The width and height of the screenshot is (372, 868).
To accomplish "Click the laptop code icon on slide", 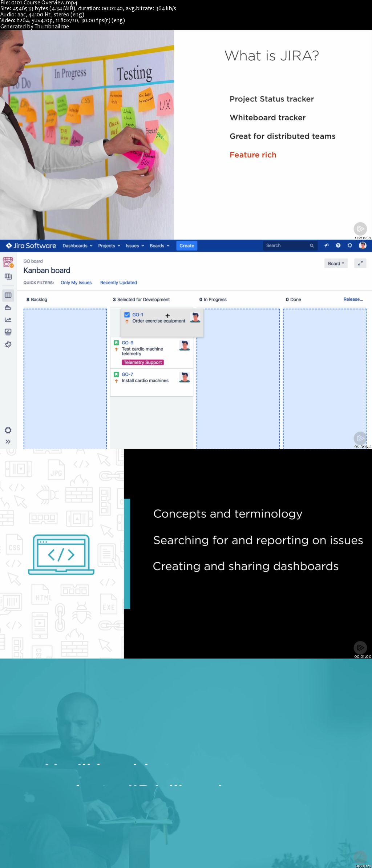I will (x=61, y=555).
